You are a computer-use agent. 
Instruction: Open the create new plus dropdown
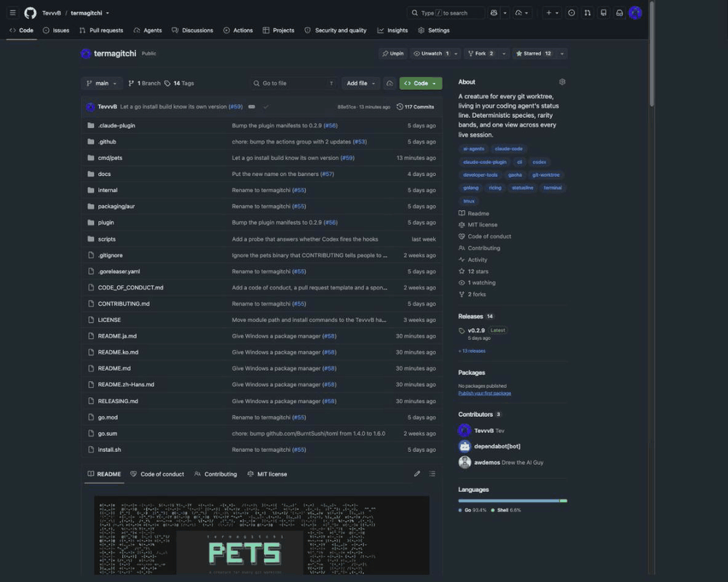click(x=552, y=13)
